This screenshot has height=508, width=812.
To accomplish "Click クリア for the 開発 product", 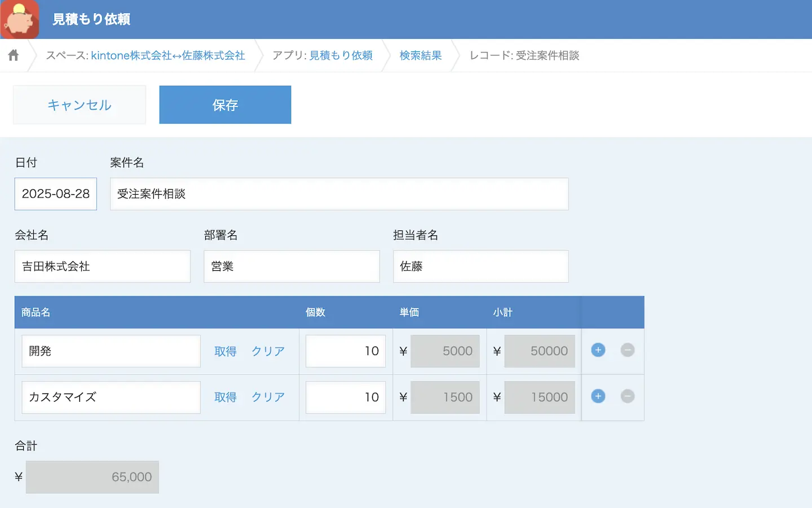I will pyautogui.click(x=268, y=351).
